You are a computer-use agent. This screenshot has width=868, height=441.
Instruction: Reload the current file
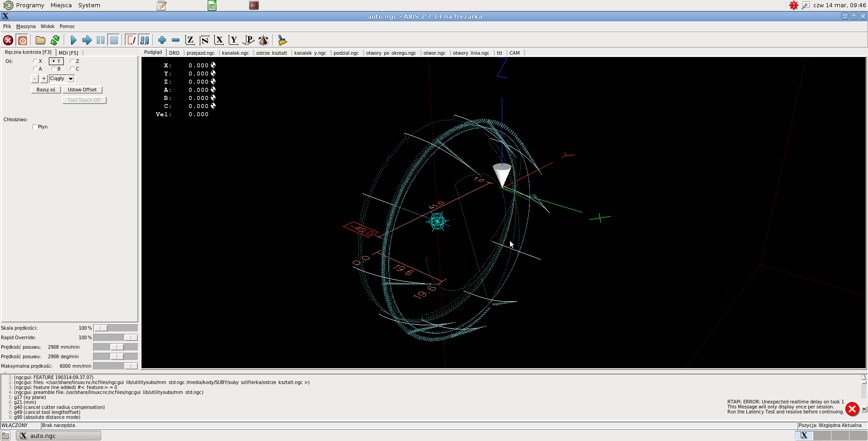tap(55, 40)
